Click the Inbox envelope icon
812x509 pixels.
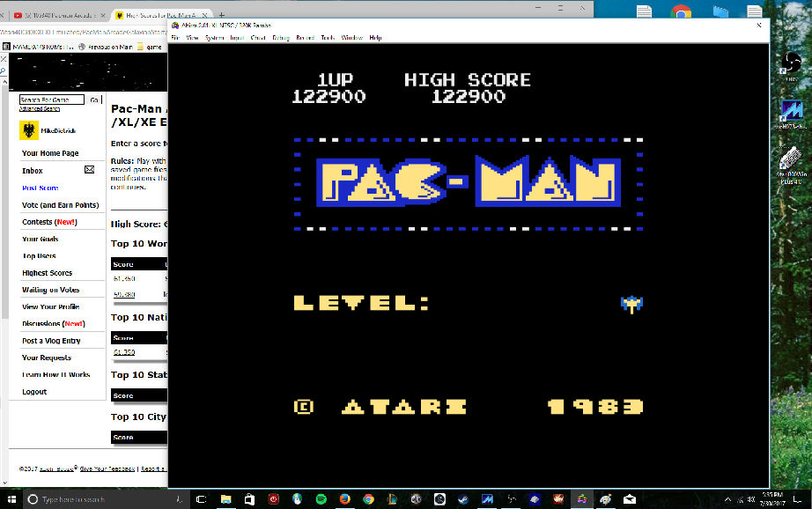[x=90, y=170]
